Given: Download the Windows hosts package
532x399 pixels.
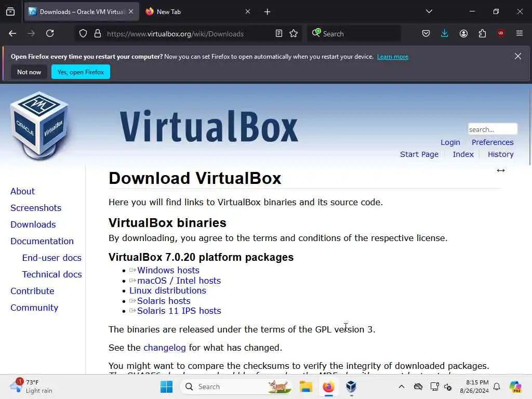Looking at the screenshot, I should 168,270.
